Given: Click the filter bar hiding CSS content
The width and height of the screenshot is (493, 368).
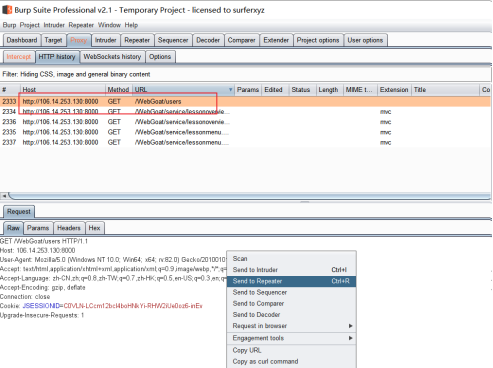Looking at the screenshot, I should click(245, 74).
